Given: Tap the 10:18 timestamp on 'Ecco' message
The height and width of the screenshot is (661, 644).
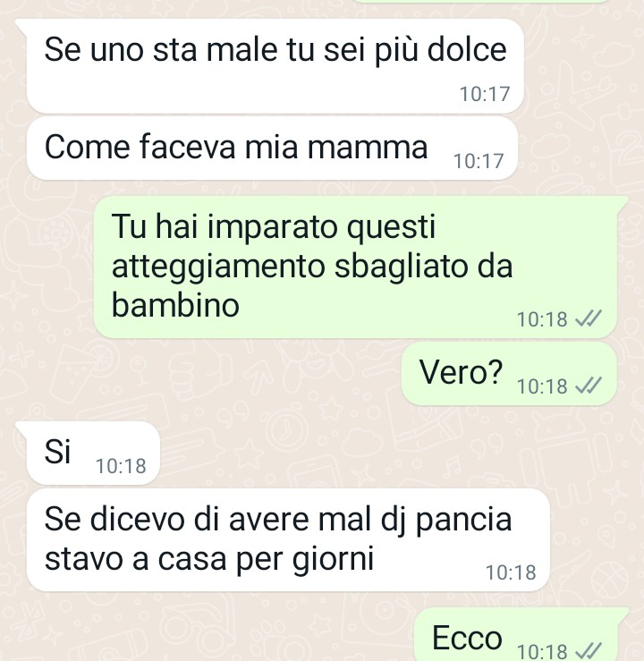Looking at the screenshot, I should coord(542,651).
